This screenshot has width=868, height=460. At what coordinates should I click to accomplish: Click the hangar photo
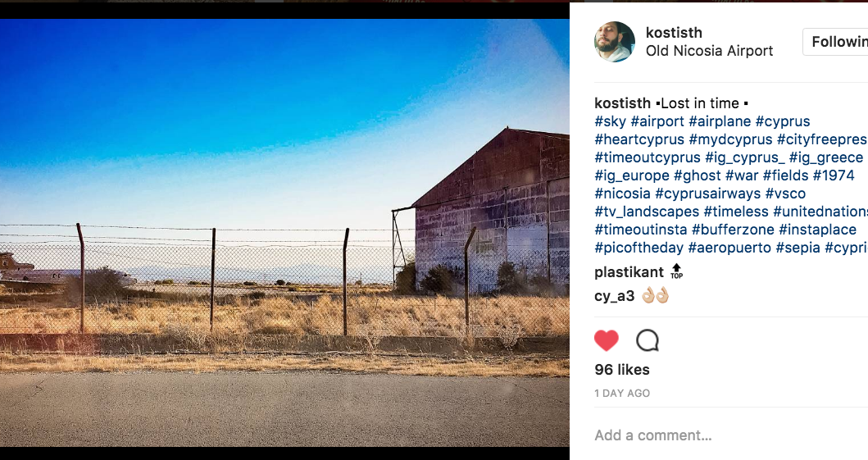(284, 233)
